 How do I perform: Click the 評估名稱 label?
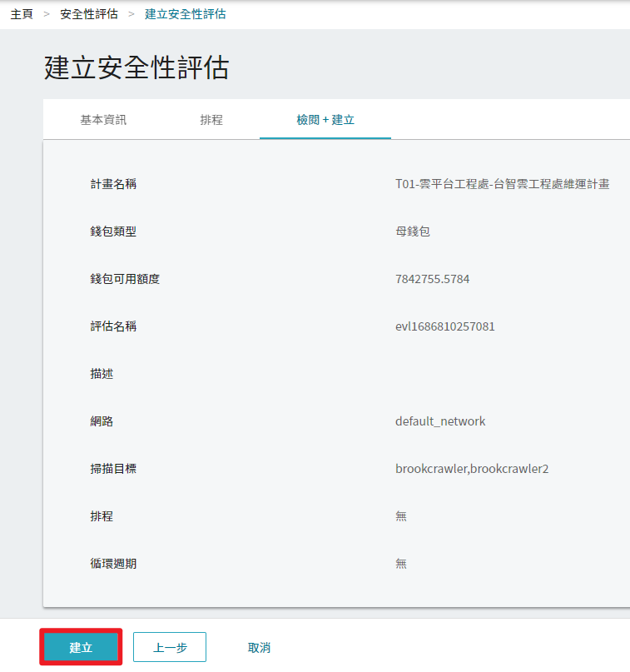click(113, 326)
